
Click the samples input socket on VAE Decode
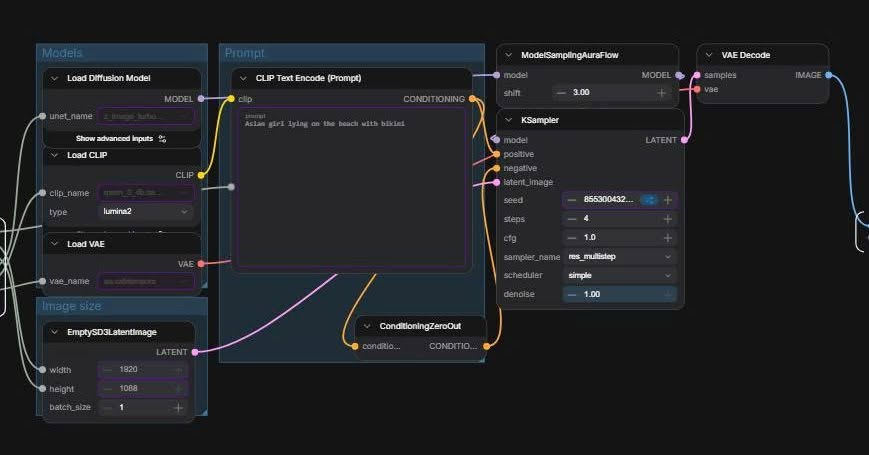(697, 75)
